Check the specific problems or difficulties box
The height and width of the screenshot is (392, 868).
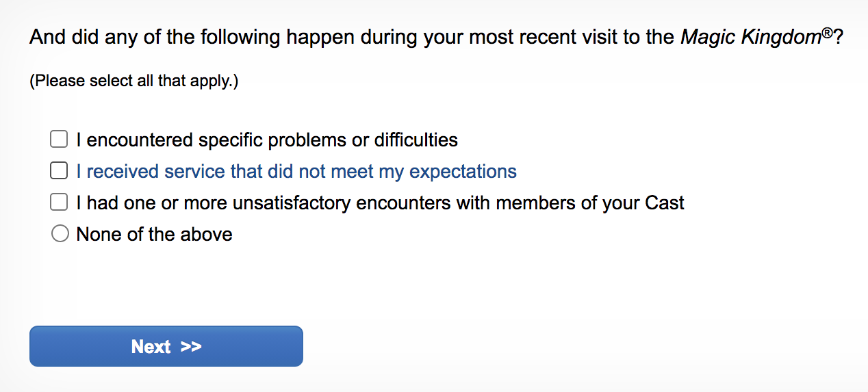pyautogui.click(x=60, y=140)
